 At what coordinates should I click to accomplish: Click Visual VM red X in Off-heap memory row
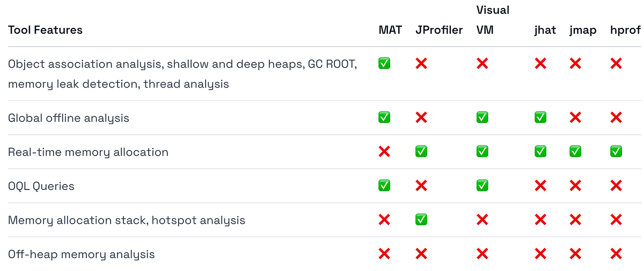482,254
